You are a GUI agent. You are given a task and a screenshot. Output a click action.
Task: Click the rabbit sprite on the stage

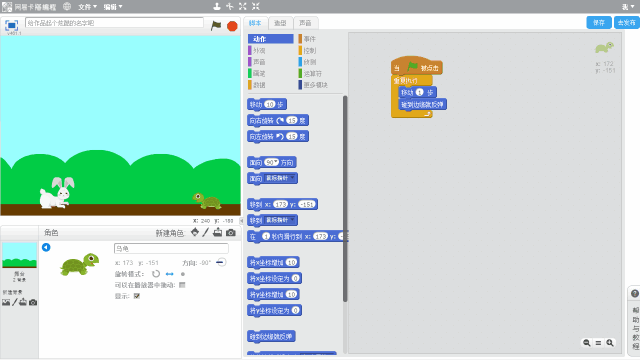pyautogui.click(x=57, y=193)
